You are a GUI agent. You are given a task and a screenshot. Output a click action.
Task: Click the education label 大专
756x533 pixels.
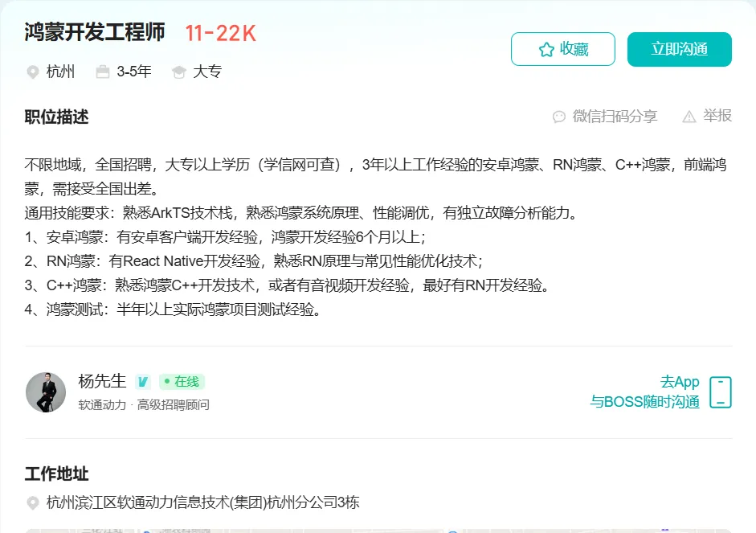pyautogui.click(x=207, y=72)
